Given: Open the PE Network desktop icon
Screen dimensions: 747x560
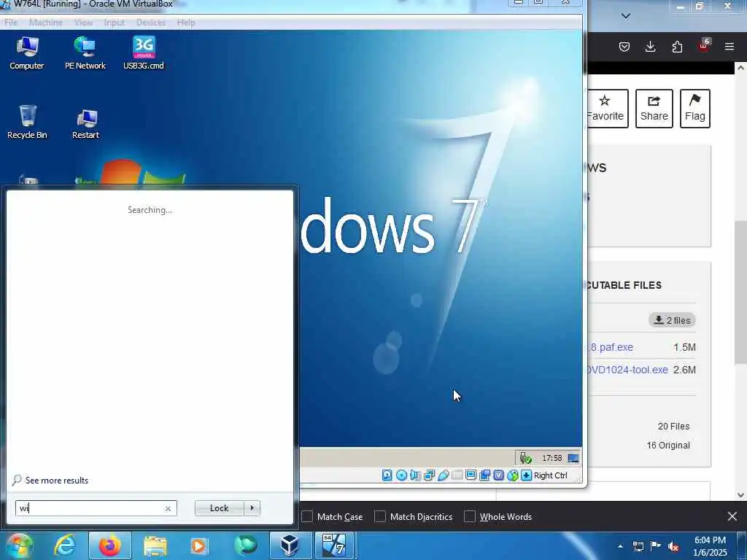Looking at the screenshot, I should click(x=85, y=52).
